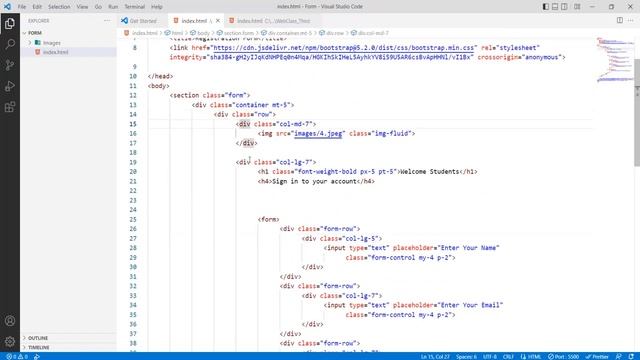Split the editor to the right

[x=620, y=20]
